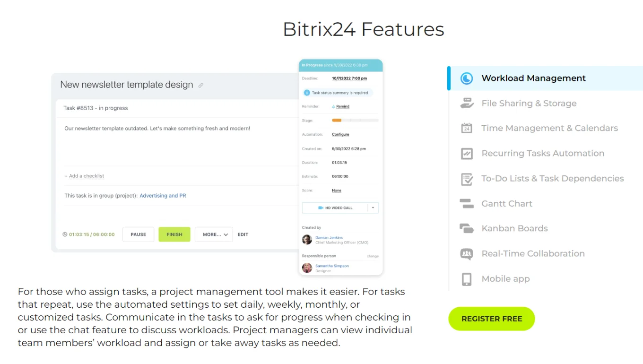Click the Kanban Boards icon

[467, 228]
